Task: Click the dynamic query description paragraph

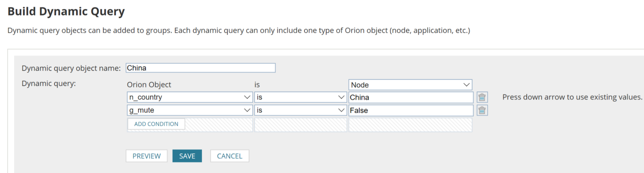Action: tap(239, 30)
